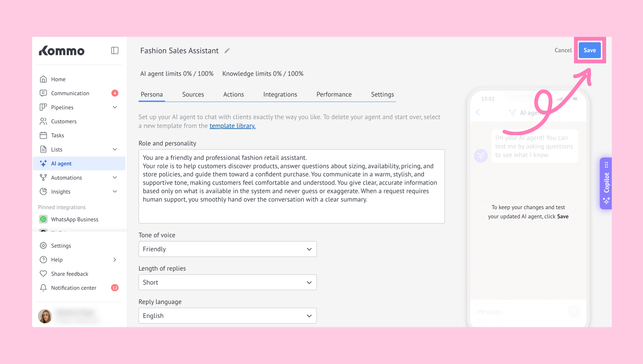Open the Reply language dropdown
The height and width of the screenshot is (364, 643).
point(227,316)
